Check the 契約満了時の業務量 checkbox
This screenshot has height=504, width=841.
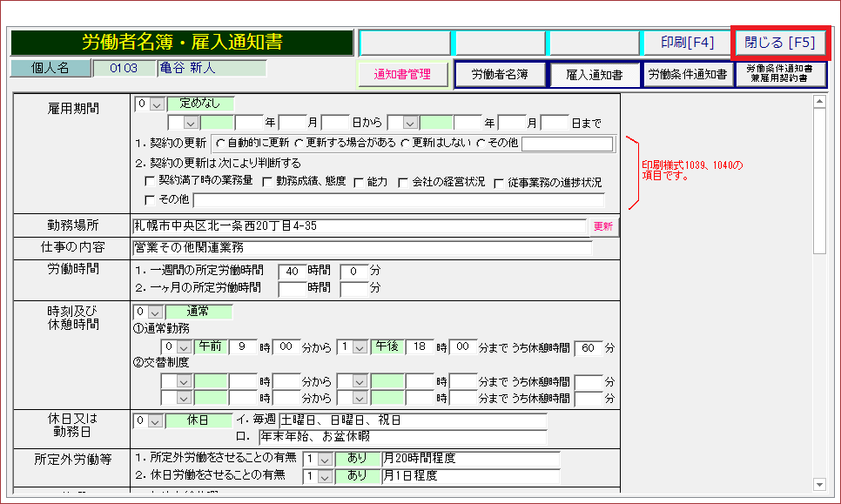150,182
